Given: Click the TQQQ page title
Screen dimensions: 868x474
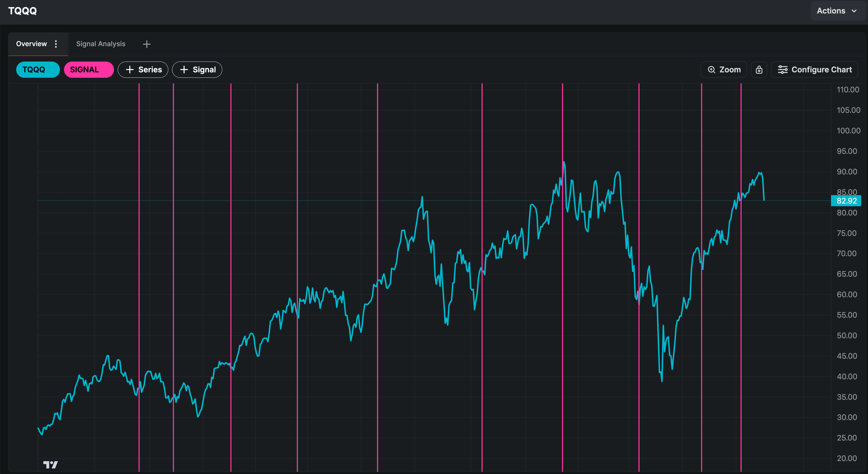Looking at the screenshot, I should (x=23, y=11).
